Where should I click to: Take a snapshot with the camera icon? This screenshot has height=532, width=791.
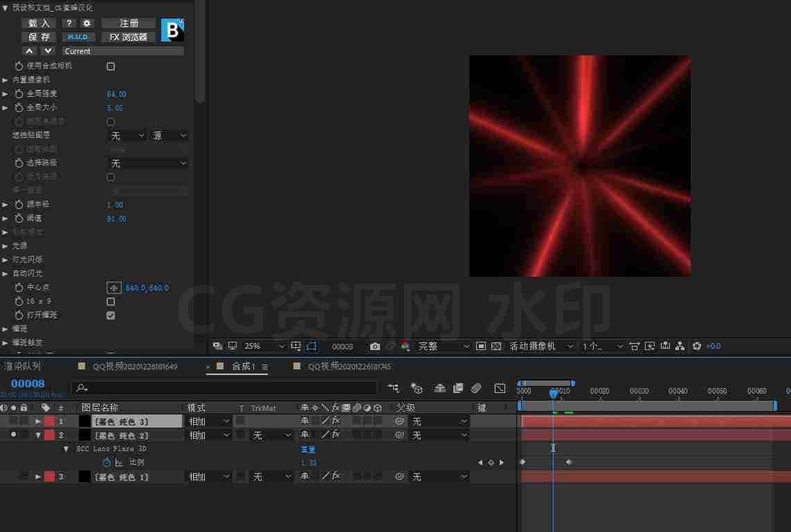coord(375,347)
